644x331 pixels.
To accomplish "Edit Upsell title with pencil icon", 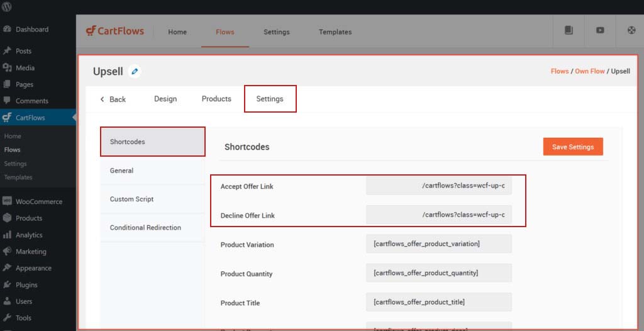I will pos(135,72).
